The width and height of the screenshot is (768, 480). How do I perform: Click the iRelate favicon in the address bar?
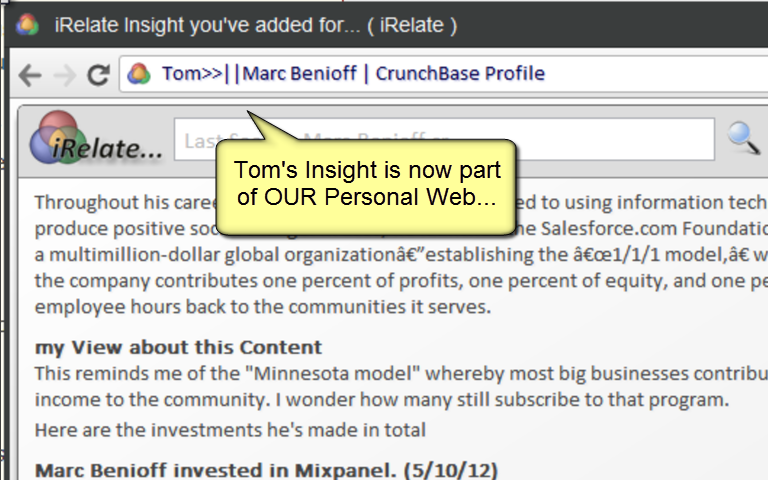[139, 74]
